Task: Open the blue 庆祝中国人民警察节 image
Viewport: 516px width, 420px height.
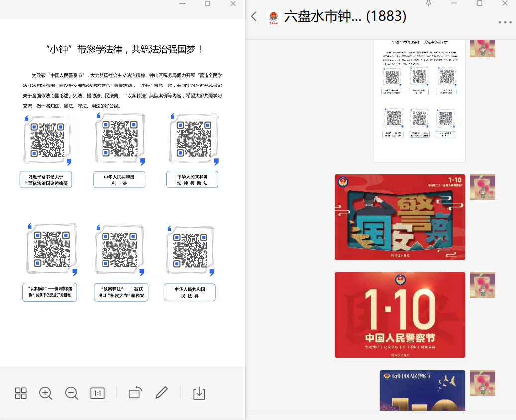Action: point(422,390)
